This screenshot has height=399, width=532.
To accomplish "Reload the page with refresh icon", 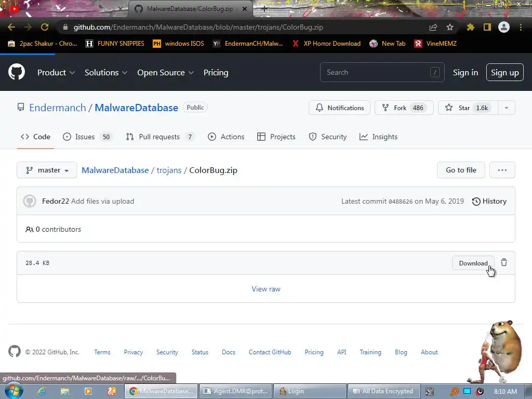I will [x=45, y=27].
